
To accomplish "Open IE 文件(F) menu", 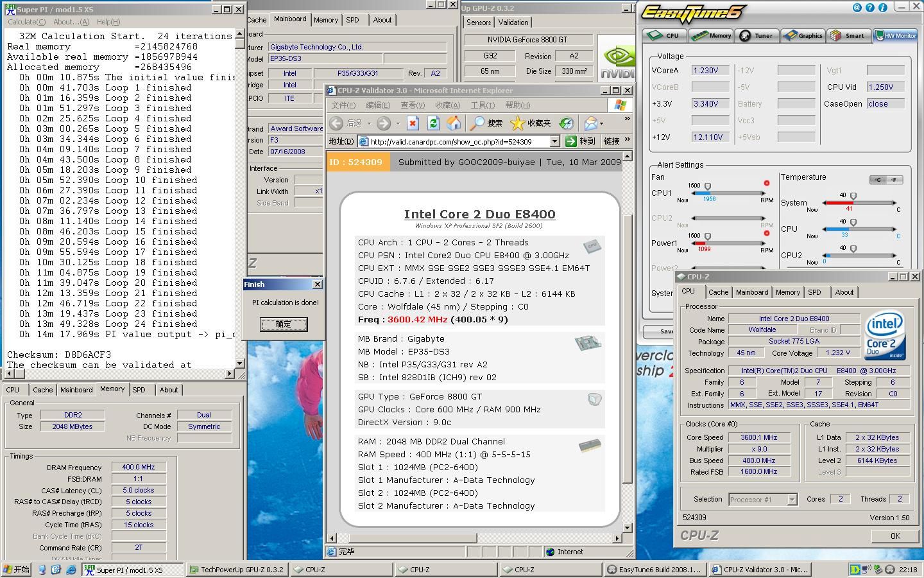I will coord(343,105).
